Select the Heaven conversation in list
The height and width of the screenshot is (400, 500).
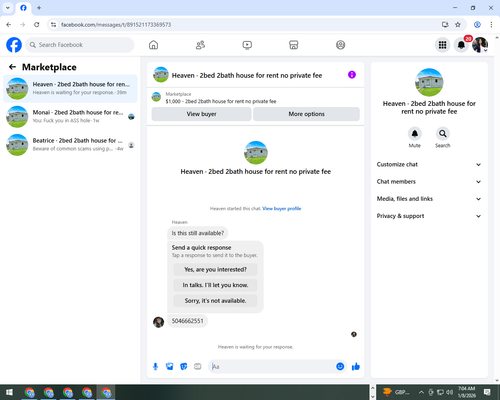tap(70, 88)
